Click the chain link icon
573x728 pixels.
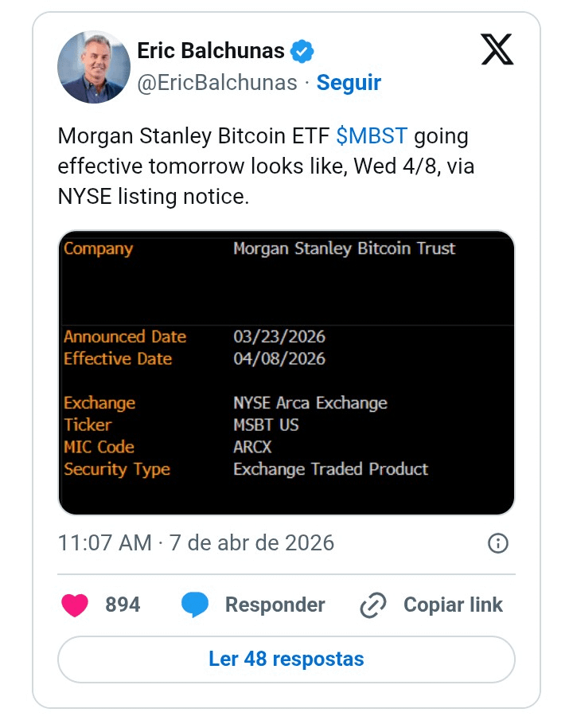pyautogui.click(x=373, y=605)
